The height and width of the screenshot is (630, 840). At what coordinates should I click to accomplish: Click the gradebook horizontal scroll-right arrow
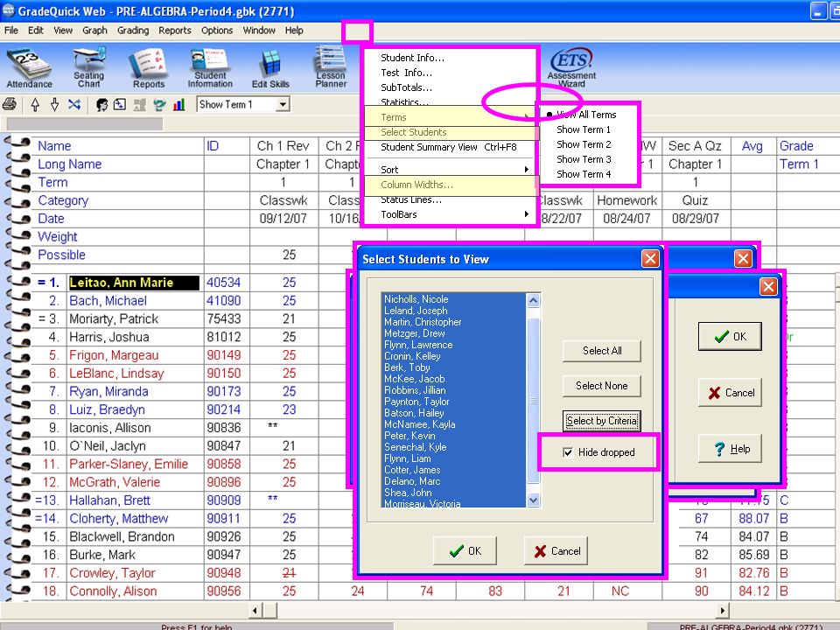[723, 610]
